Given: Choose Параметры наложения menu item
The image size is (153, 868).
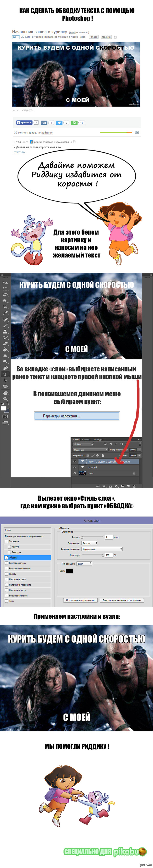Looking at the screenshot, I should (x=77, y=416).
